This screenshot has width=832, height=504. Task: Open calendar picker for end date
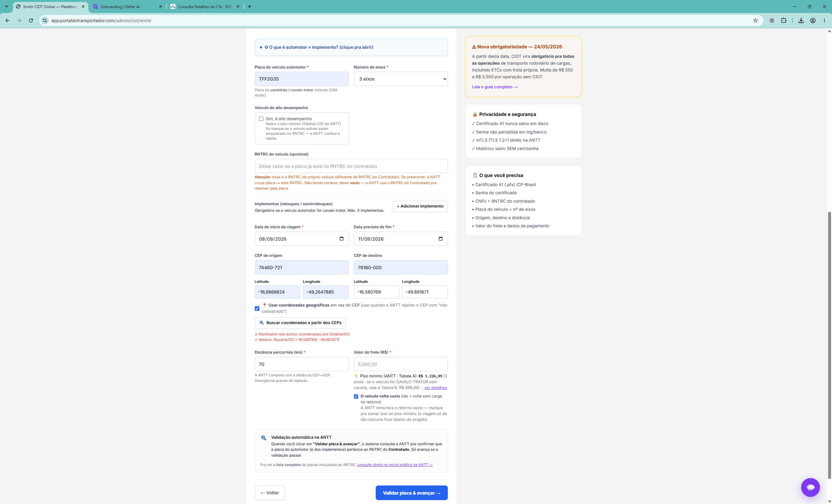point(440,238)
